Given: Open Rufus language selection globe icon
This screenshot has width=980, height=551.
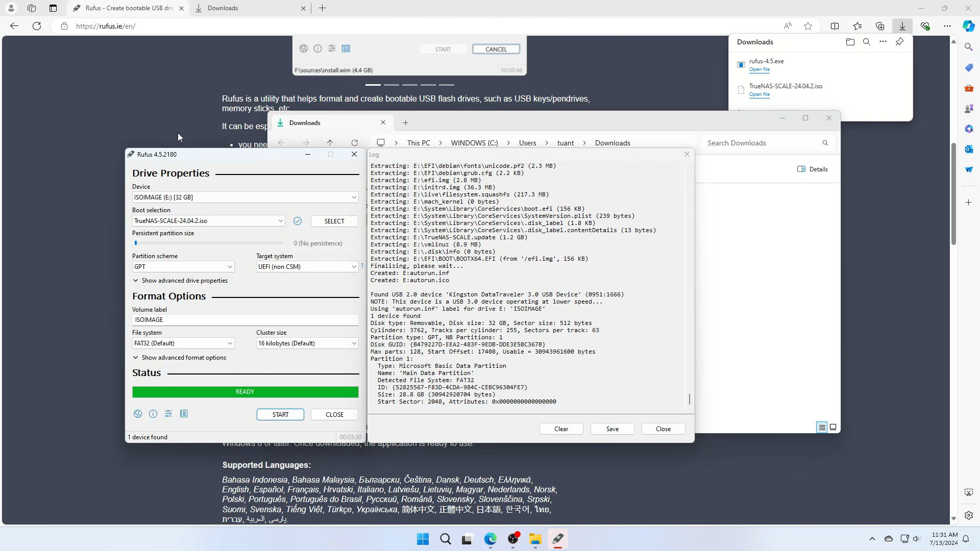Looking at the screenshot, I should pos(137,414).
